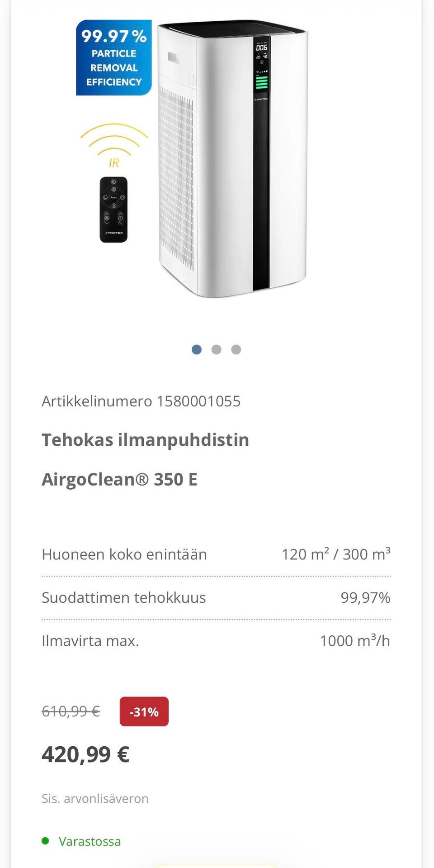This screenshot has width=434, height=868.
Task: Click the green in-stock status dot
Action: click(x=45, y=841)
